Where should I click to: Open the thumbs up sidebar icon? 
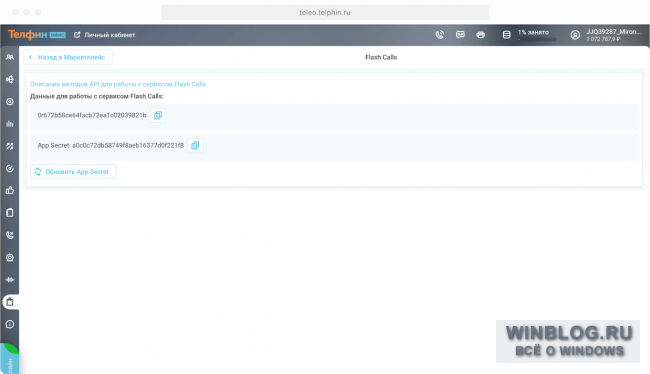click(x=10, y=190)
